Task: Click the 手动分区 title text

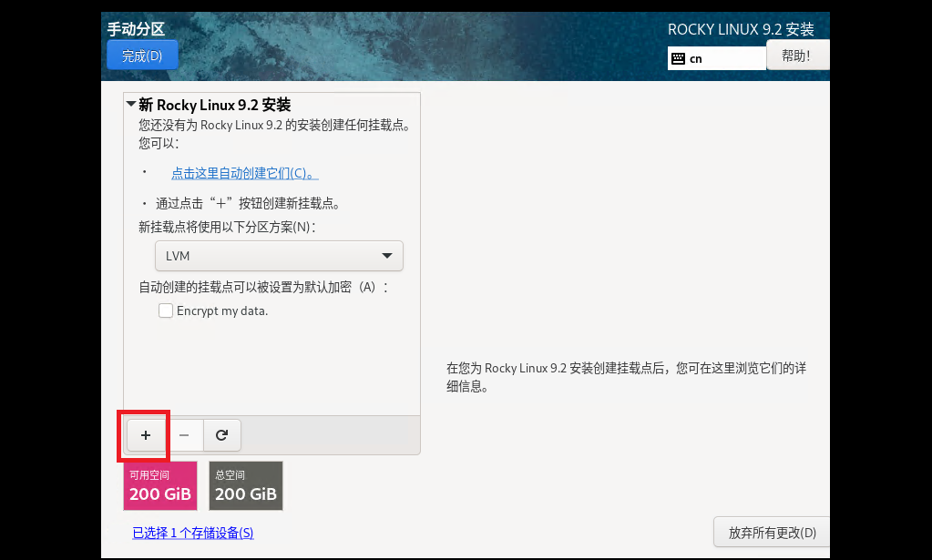Action: pos(136,28)
